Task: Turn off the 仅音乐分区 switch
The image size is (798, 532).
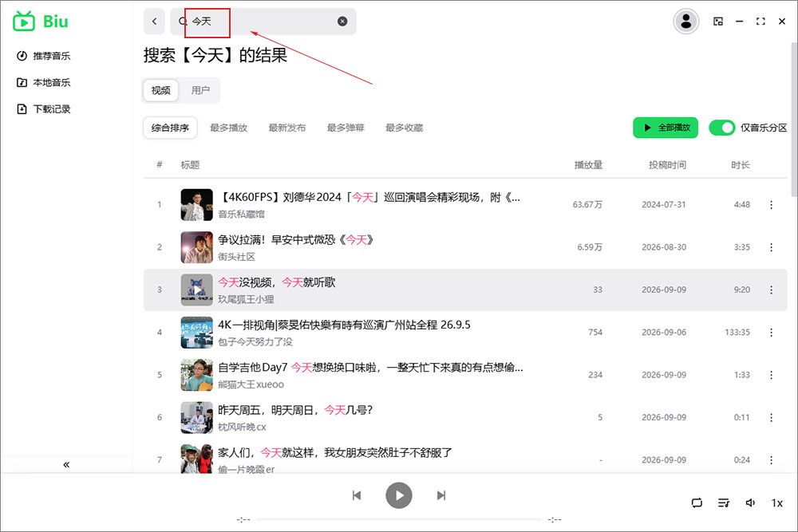Action: [721, 128]
